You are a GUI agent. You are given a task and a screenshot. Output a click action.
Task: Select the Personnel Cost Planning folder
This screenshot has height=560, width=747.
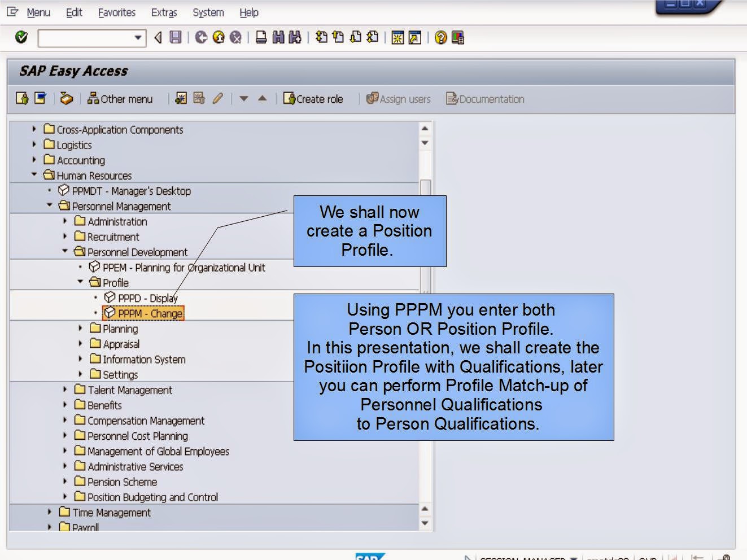click(131, 436)
